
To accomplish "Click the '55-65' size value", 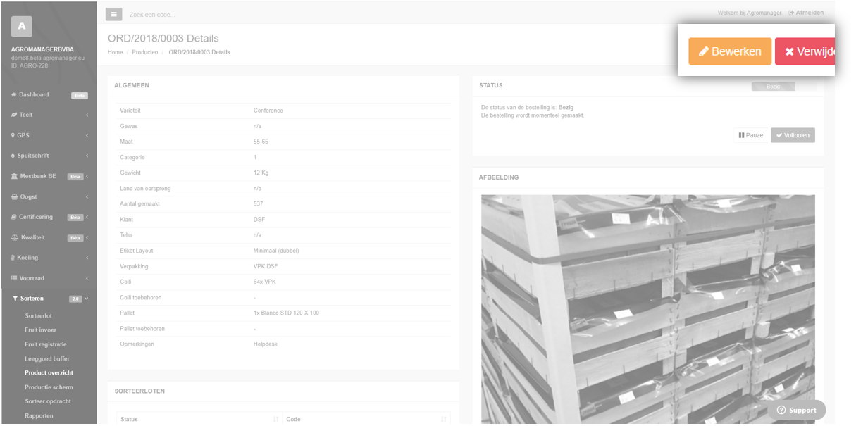I will click(x=261, y=142).
